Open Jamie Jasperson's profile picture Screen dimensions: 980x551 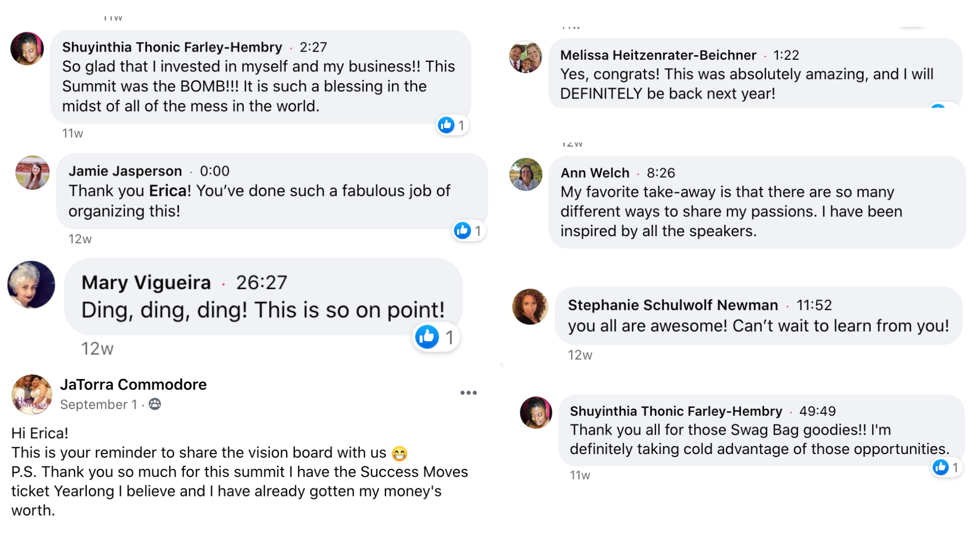pyautogui.click(x=32, y=172)
